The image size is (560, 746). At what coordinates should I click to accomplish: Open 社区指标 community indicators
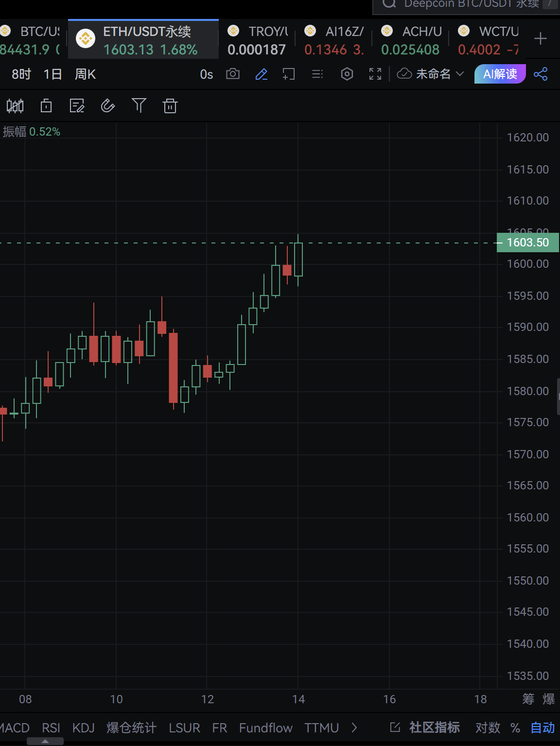click(435, 728)
